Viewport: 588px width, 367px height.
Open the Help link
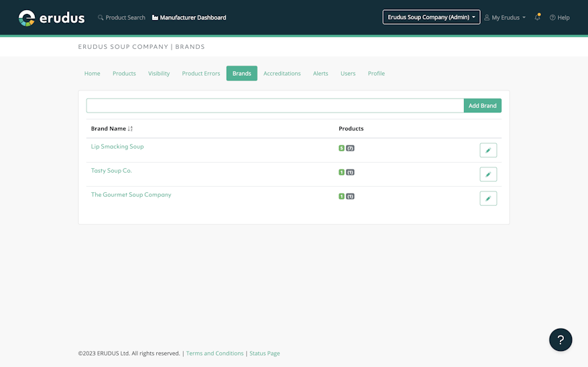tap(559, 17)
